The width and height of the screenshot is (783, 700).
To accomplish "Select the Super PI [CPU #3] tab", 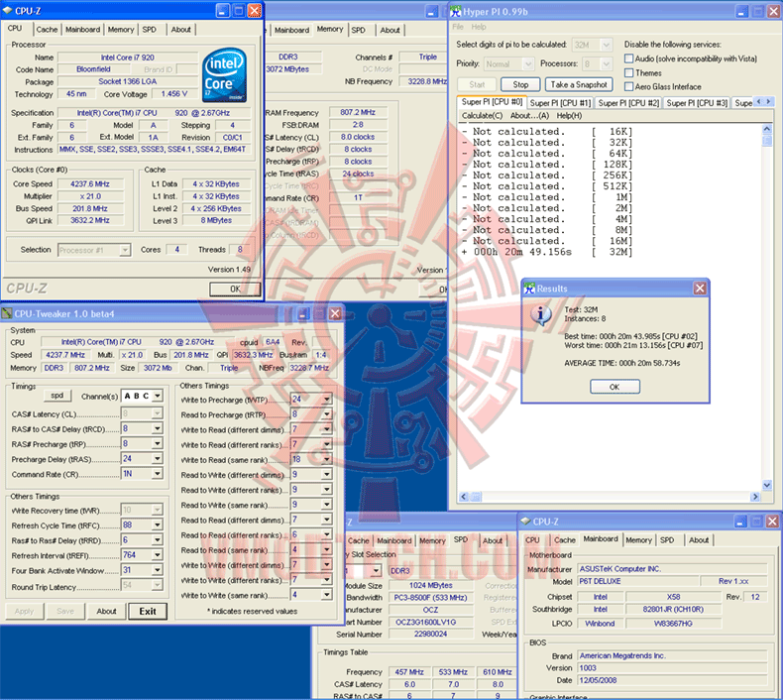I will [697, 103].
